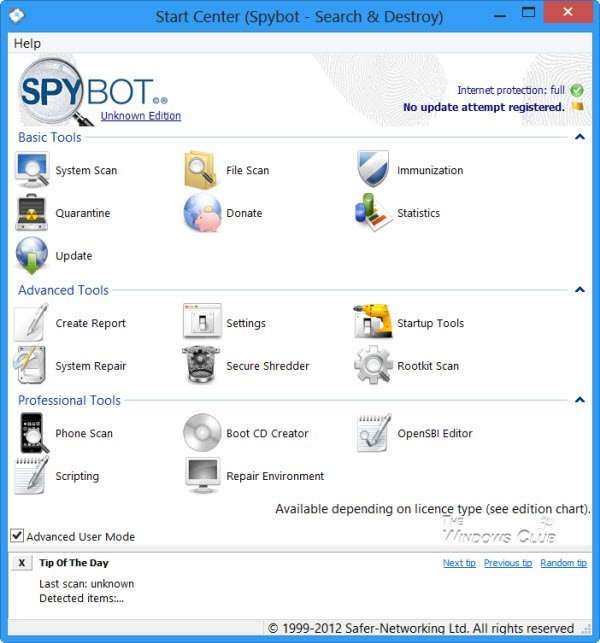Click the Repair Environment label
The height and width of the screenshot is (643, 600).
[x=275, y=476]
